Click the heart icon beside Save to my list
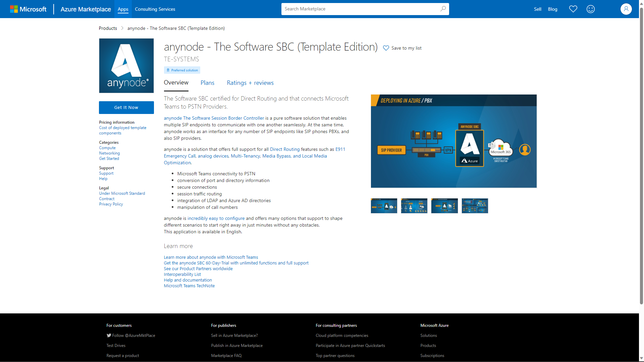This screenshot has height=362, width=644. 386,48
